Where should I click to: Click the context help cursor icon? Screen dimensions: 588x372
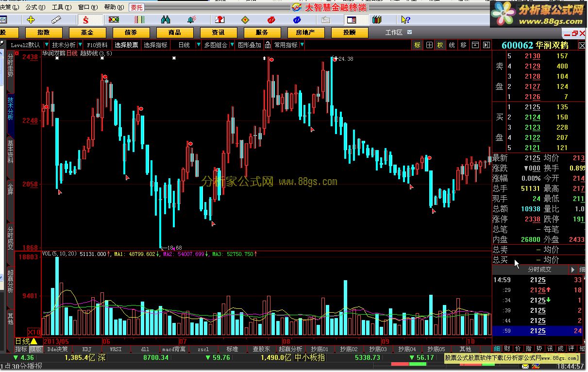405,20
